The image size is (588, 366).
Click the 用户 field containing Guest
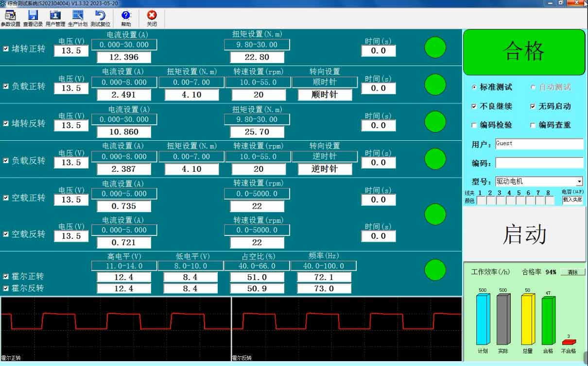coord(539,144)
